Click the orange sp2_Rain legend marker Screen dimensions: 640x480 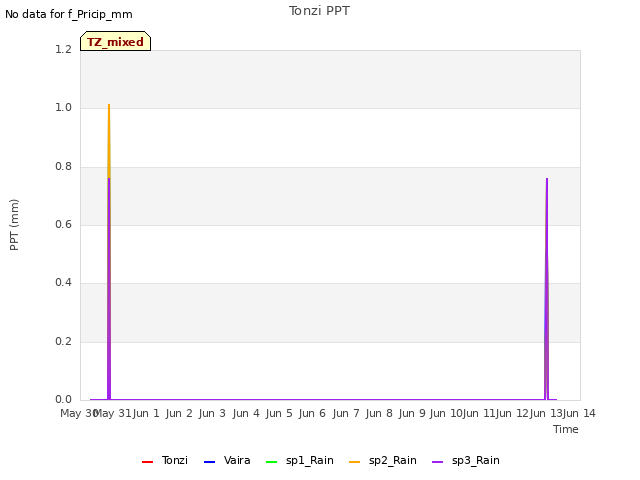tap(355, 462)
